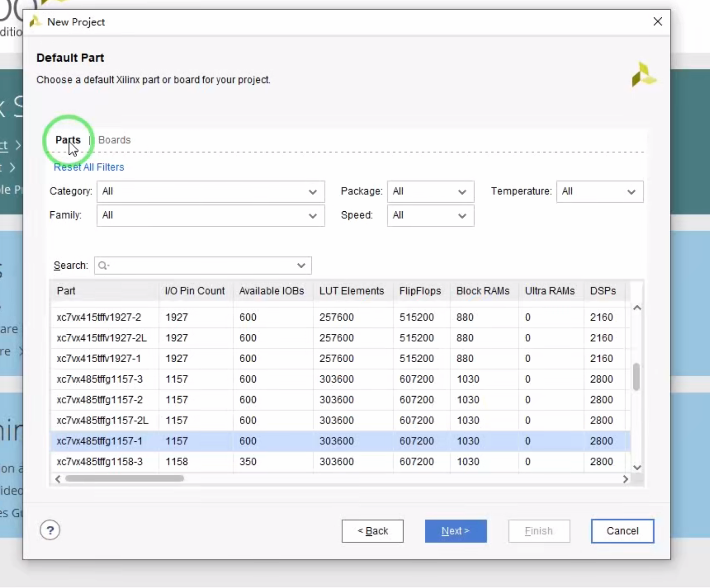Focus the Search input field

(203, 265)
